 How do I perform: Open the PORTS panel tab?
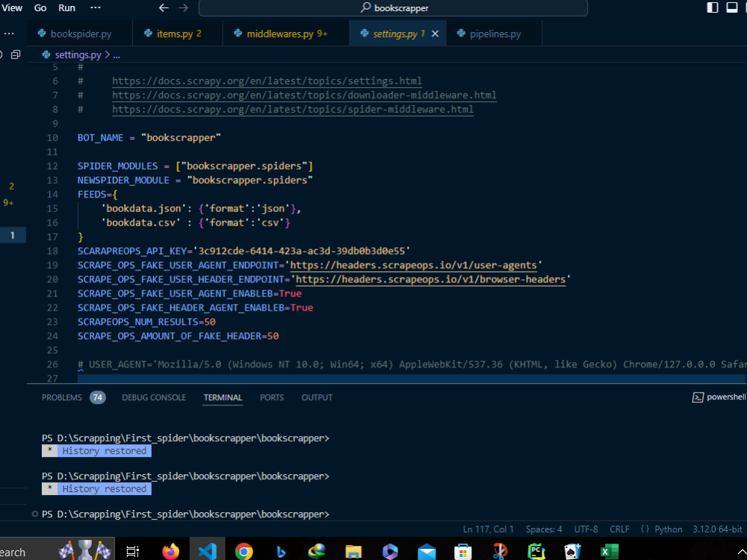272,398
